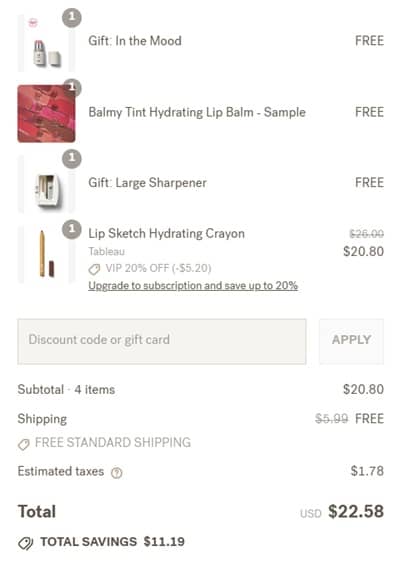This screenshot has height=565, width=400.
Task: Open the Balmy Tint Lip Balm sample image
Action: (x=46, y=114)
